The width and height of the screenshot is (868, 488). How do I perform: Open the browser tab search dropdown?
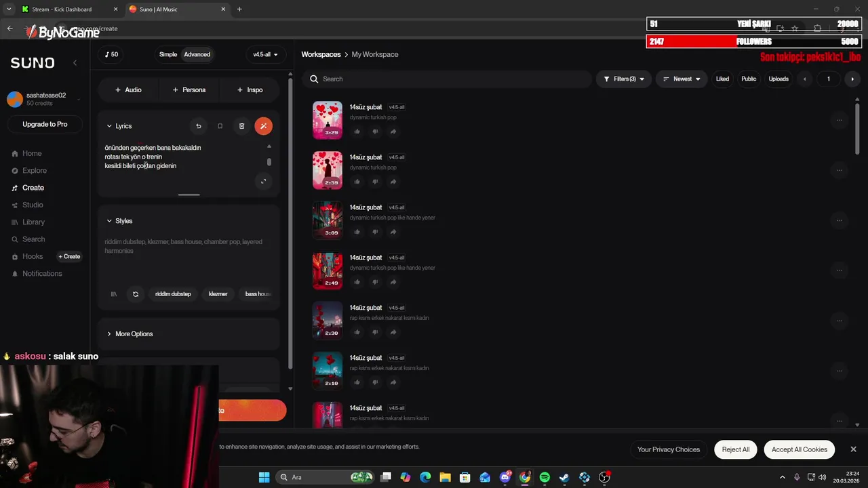pos(8,9)
